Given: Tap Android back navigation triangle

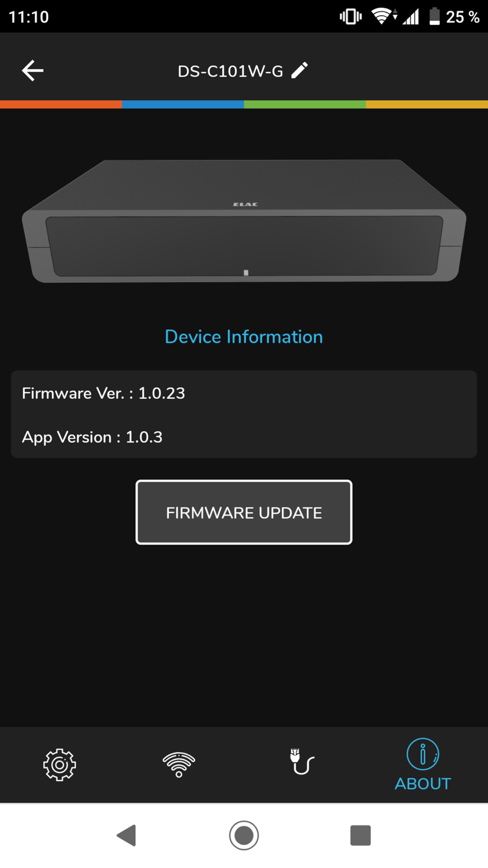Looking at the screenshot, I should (x=127, y=835).
